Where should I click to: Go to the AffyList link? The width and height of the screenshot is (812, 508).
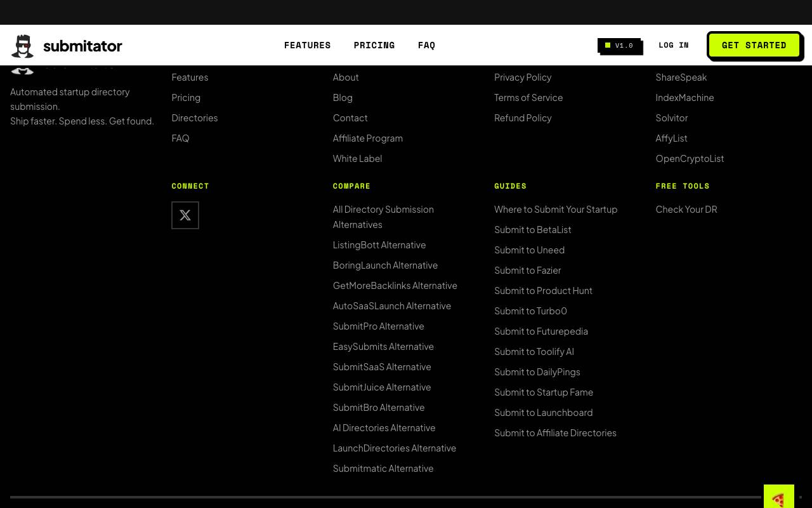coord(672,138)
